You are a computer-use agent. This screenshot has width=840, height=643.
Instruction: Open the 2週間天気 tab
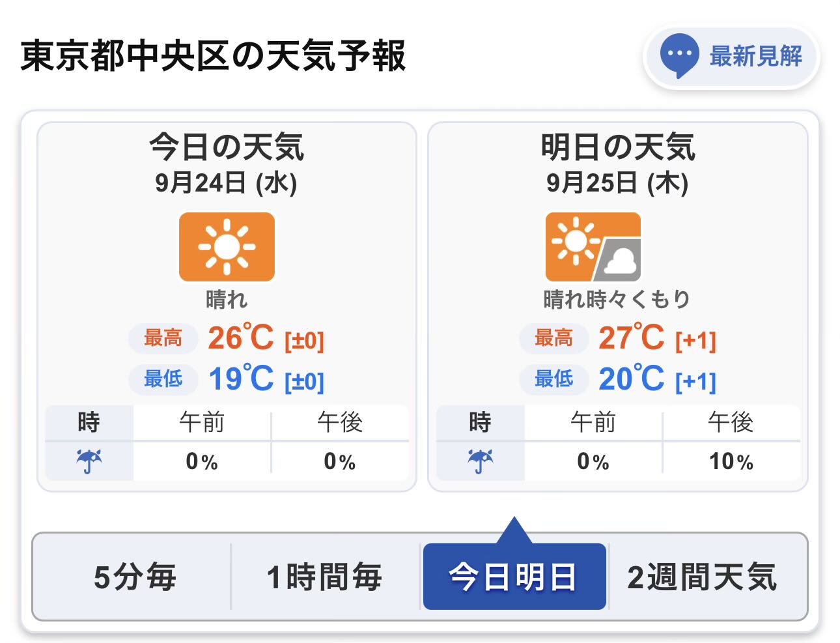pos(702,577)
